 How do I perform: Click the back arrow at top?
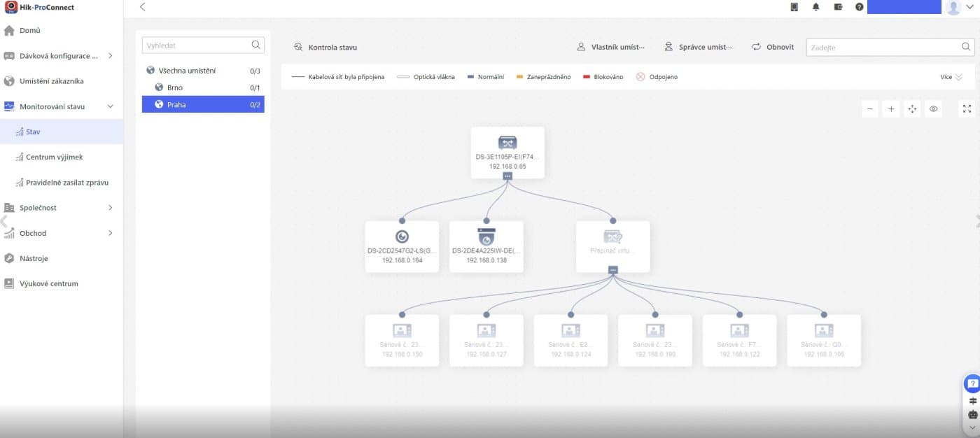[143, 7]
